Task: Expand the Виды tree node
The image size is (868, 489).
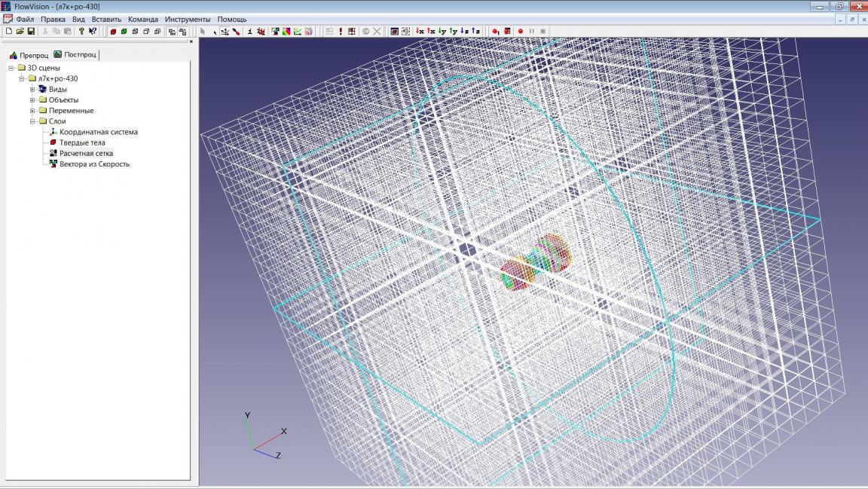Action: (x=32, y=89)
